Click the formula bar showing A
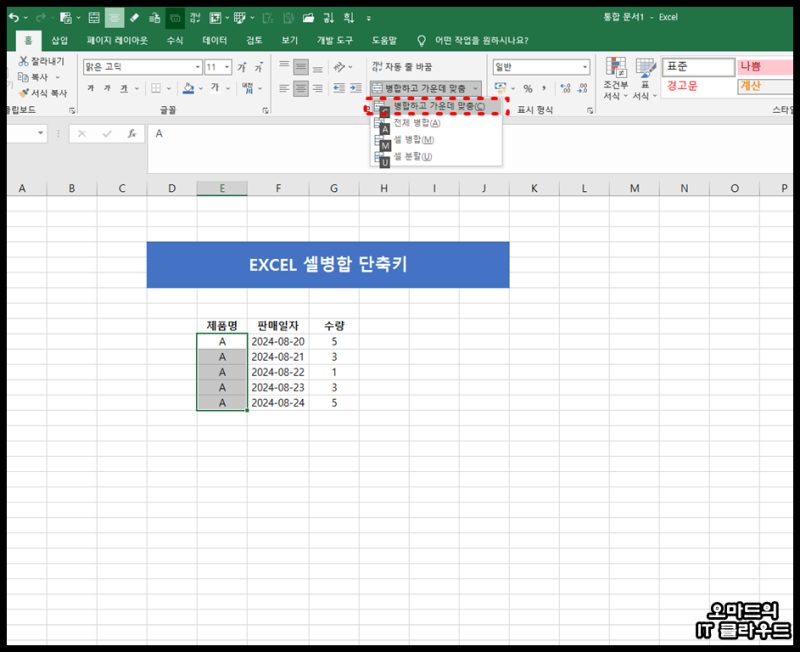 469,148
